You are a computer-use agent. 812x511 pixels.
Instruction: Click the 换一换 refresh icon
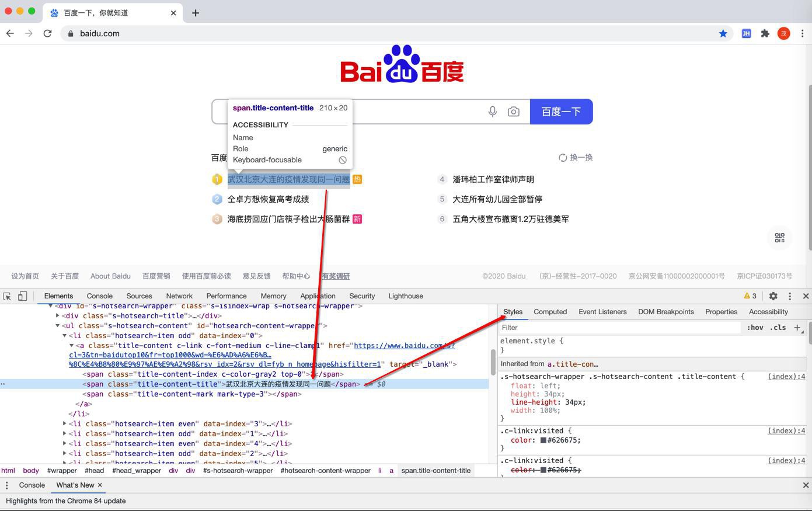coord(563,158)
